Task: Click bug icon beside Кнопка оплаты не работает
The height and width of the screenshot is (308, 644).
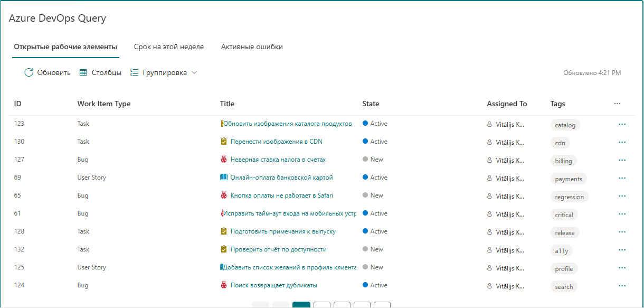Action: click(x=224, y=195)
